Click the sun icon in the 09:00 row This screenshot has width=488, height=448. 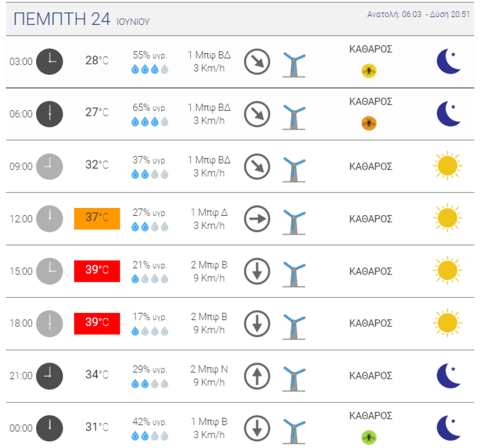(447, 166)
